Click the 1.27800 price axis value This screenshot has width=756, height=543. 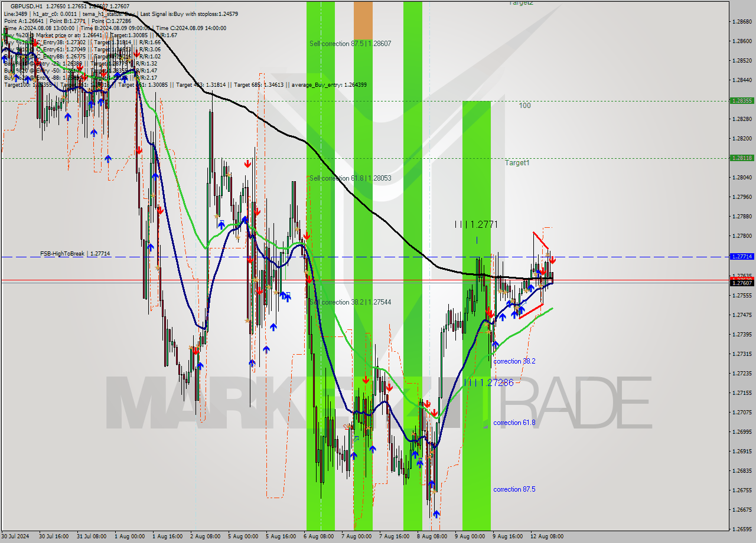pyautogui.click(x=741, y=236)
